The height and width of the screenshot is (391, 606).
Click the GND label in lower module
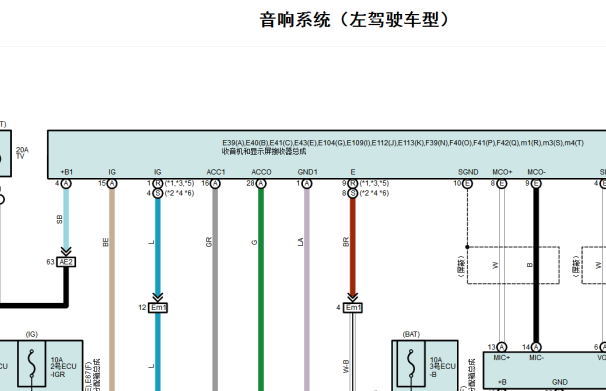point(560,382)
